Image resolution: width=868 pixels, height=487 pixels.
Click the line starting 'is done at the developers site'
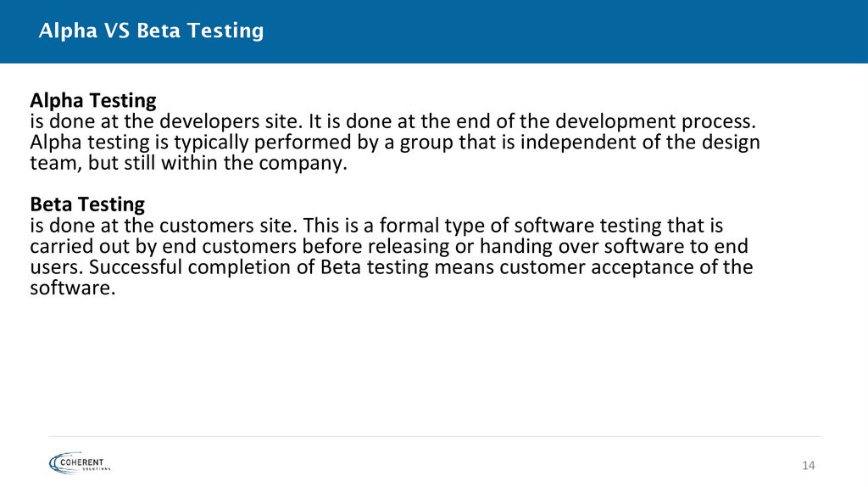tap(392, 121)
